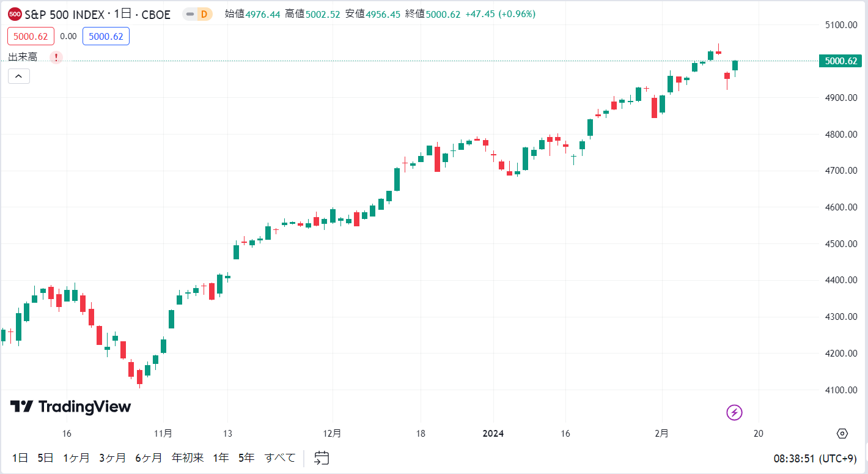The width and height of the screenshot is (868, 474).
Task: Click the purple lightning bolt icon
Action: coord(734,412)
